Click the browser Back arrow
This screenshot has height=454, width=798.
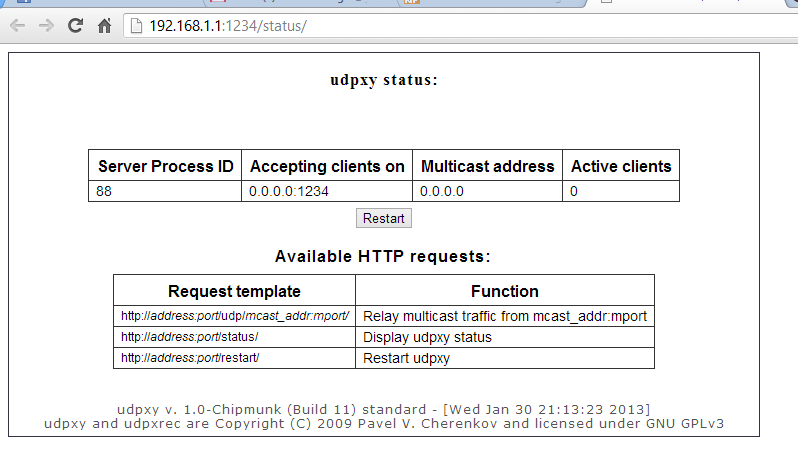pos(17,26)
